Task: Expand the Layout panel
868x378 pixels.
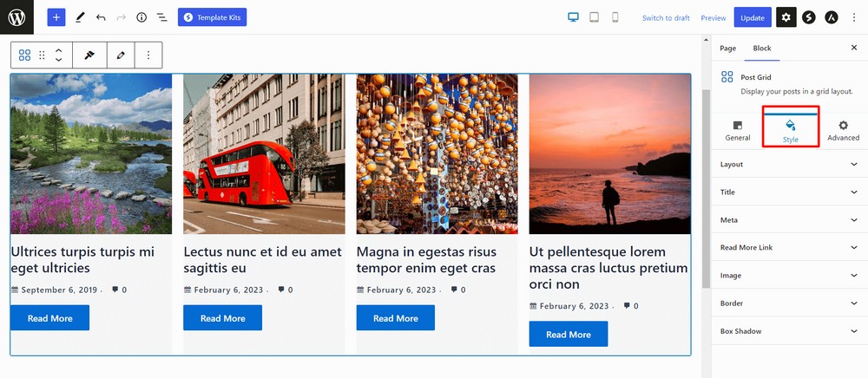Action: [x=789, y=164]
